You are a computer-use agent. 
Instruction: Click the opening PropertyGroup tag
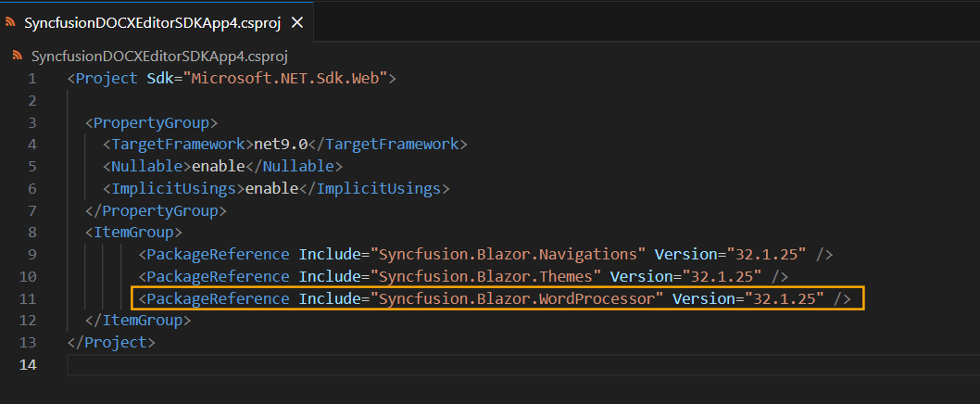pyautogui.click(x=151, y=122)
